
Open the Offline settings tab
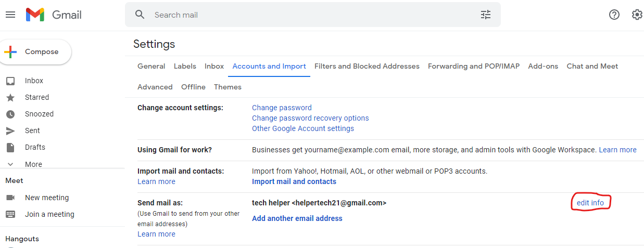[x=193, y=87]
